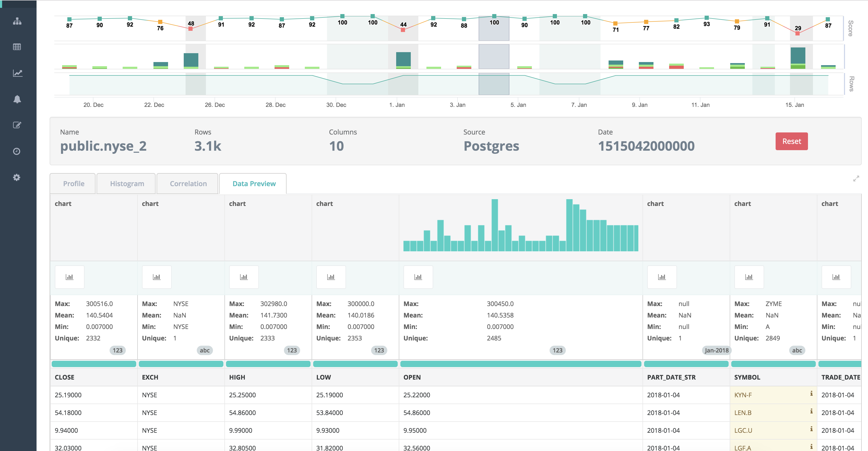Click the tall bar below score 44

tap(403, 60)
